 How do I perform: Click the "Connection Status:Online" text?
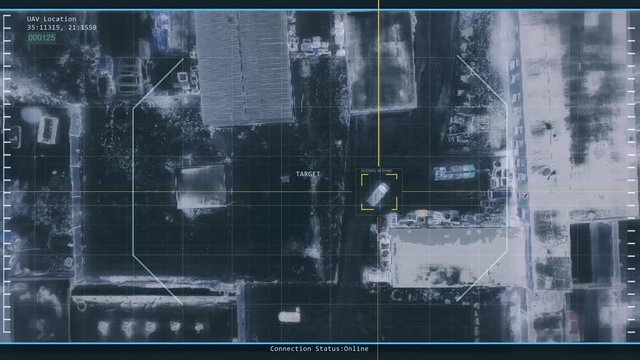click(319, 349)
